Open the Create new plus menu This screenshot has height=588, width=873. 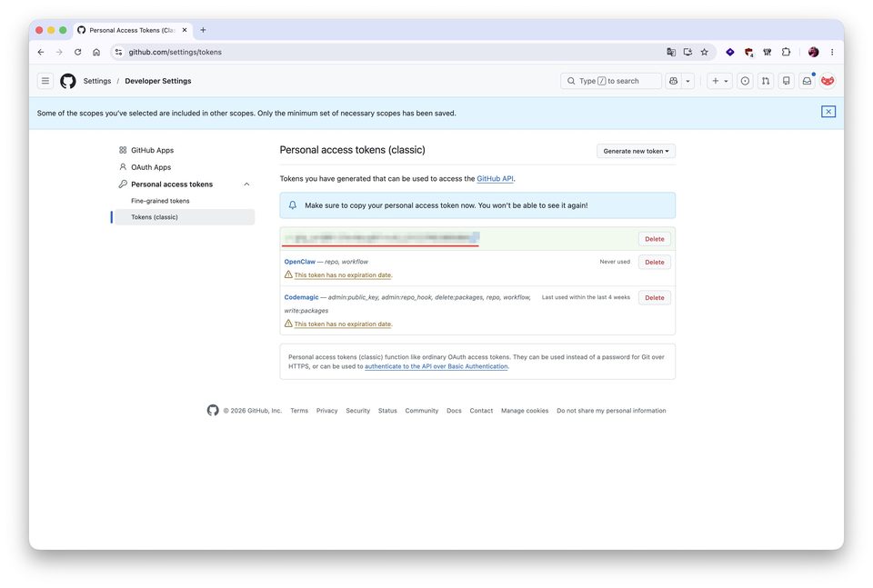pos(719,81)
